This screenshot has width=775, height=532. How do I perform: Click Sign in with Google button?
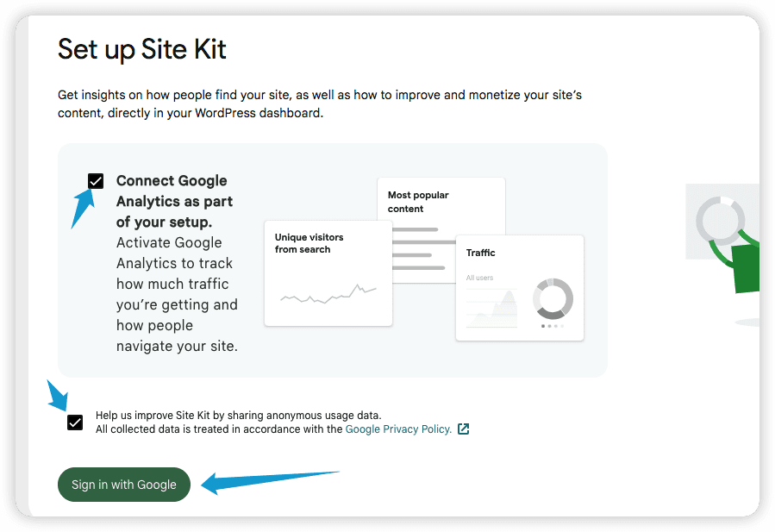point(124,485)
